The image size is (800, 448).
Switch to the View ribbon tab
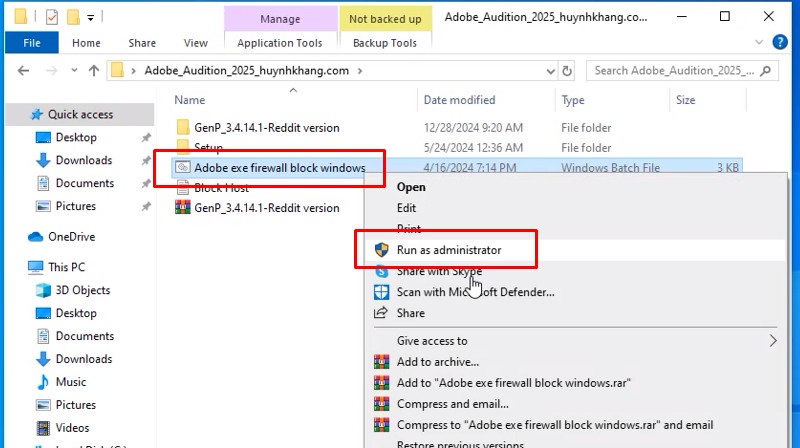[x=195, y=43]
